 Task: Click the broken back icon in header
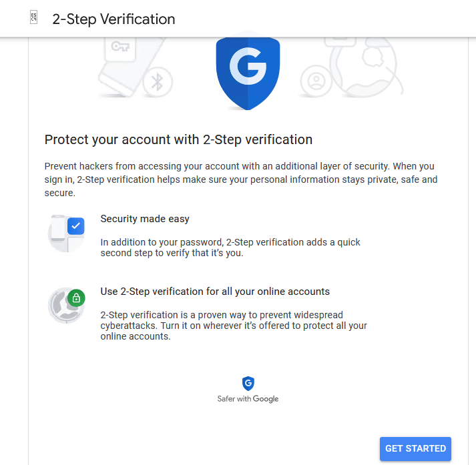[x=34, y=18]
